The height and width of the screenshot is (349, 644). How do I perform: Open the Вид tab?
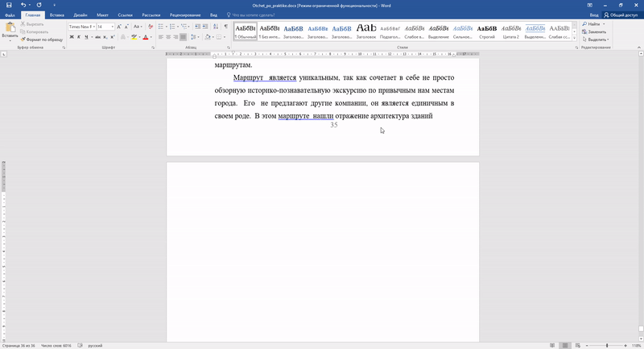pos(213,15)
